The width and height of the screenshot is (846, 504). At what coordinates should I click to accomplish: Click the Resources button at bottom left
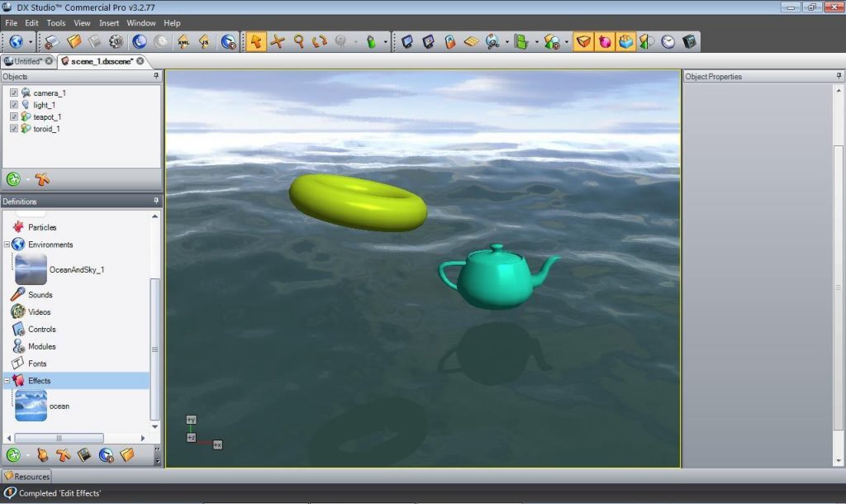tap(26, 476)
